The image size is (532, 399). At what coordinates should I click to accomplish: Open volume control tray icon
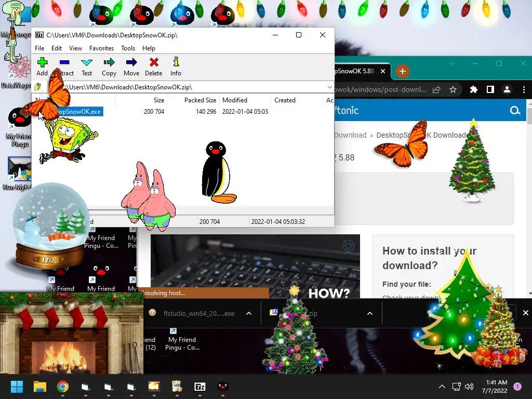469,387
